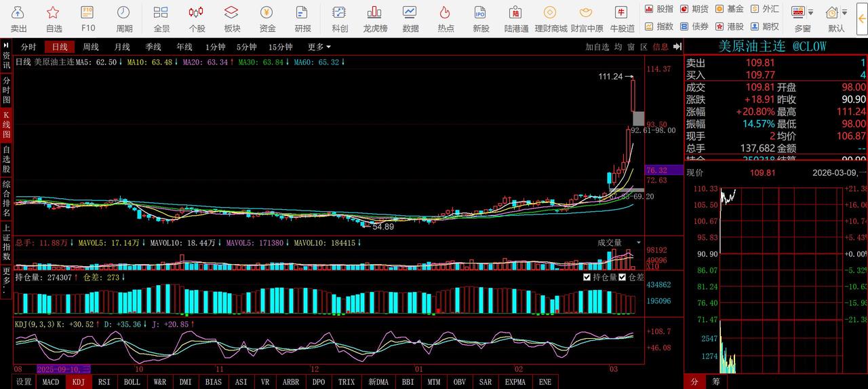Open the 热点 flame icon
Image resolution: width=868 pixels, height=389 pixels.
click(x=446, y=18)
